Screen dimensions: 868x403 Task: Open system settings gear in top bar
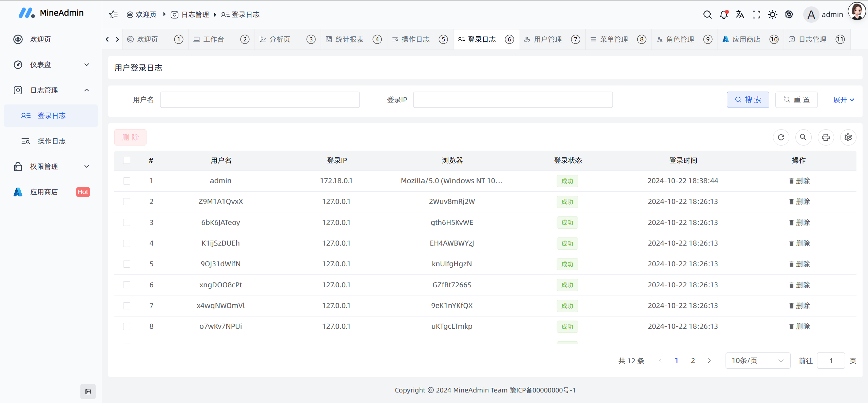pyautogui.click(x=789, y=14)
